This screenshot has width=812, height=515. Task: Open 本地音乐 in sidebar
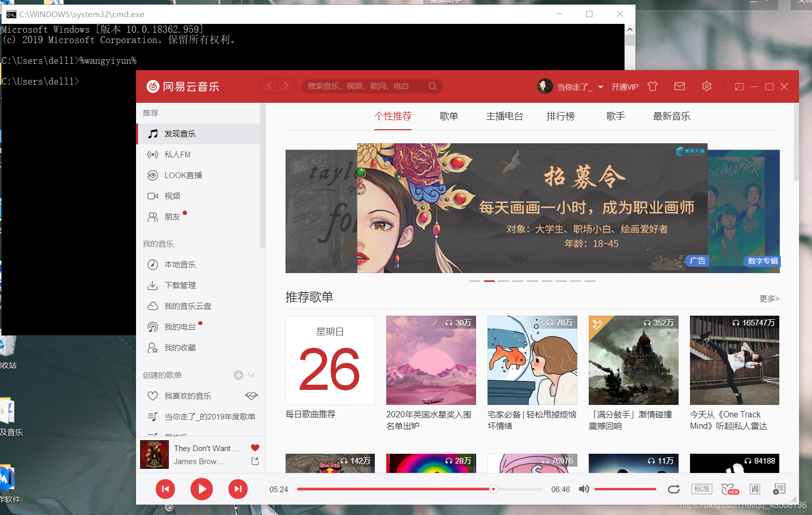[x=198, y=265]
